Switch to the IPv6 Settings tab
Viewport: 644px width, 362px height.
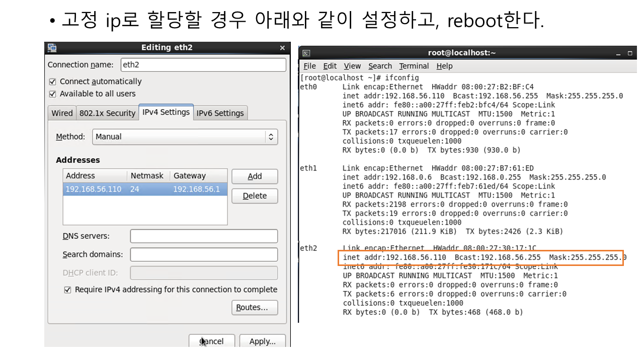coord(220,113)
